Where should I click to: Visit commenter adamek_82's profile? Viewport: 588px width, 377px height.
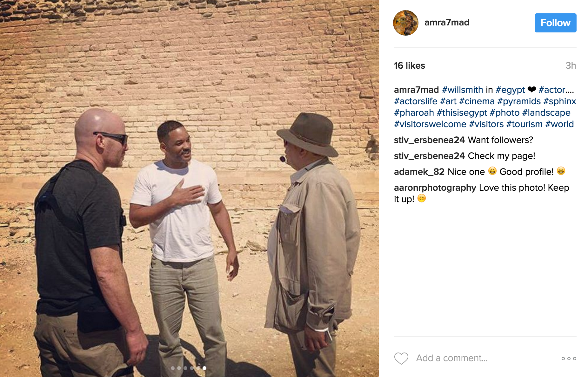(x=419, y=172)
